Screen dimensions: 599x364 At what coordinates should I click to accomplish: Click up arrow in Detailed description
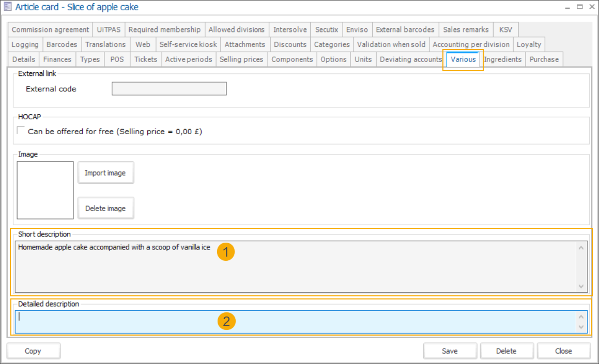click(581, 316)
